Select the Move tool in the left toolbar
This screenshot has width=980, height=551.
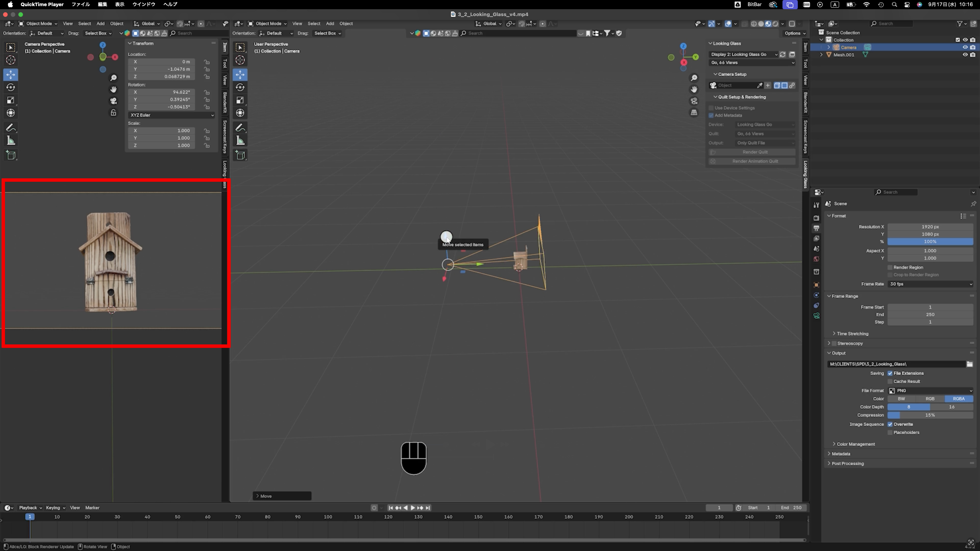10,75
